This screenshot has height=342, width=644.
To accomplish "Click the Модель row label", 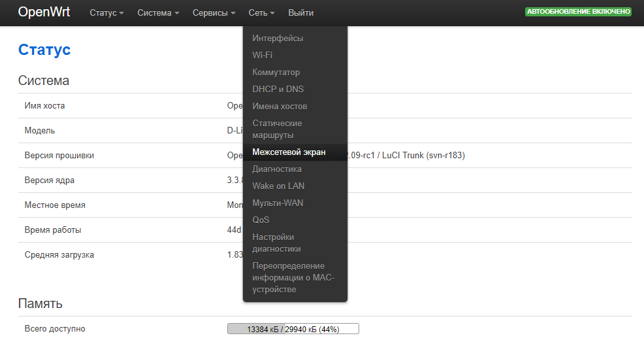I will click(x=39, y=130).
